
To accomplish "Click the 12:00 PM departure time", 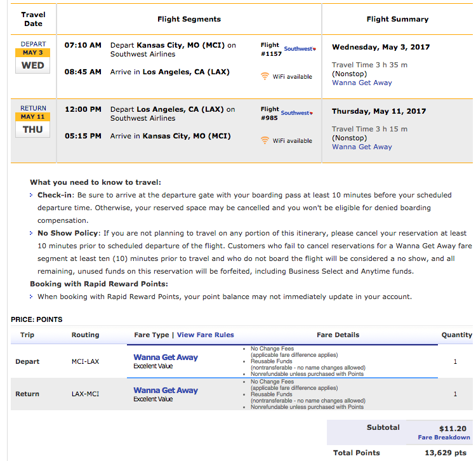I will tap(83, 109).
